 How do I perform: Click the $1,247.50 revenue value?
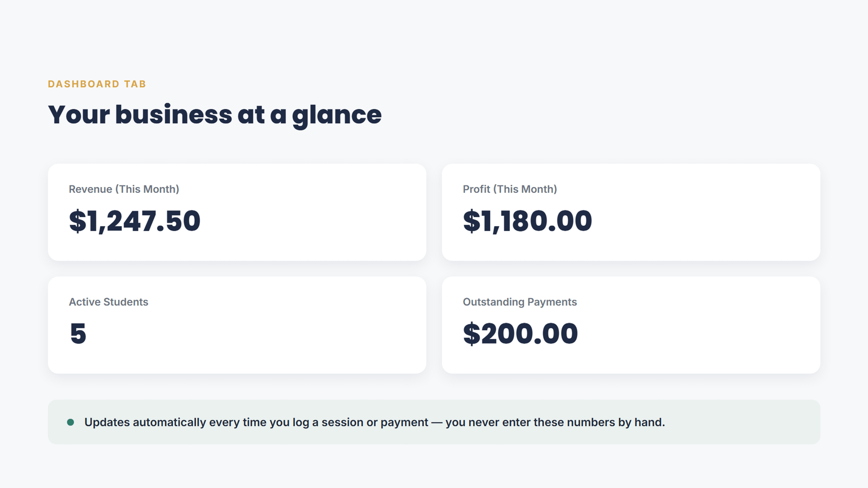tap(135, 221)
